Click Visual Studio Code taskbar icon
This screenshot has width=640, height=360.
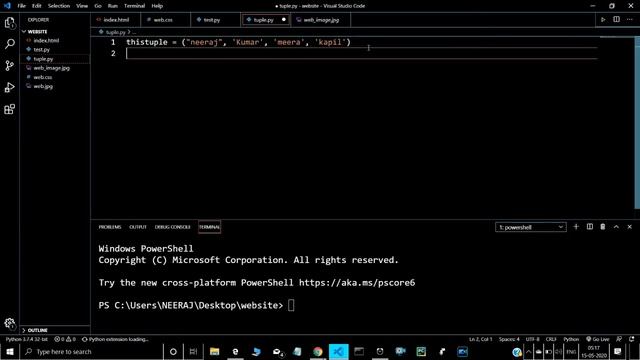[338, 351]
